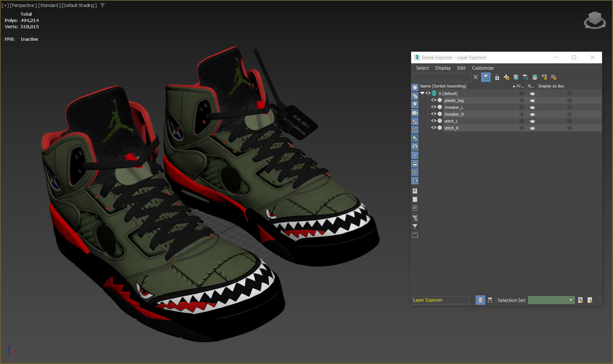Click the Fr... (Frozen) column header
This screenshot has height=364, width=613.
[x=521, y=86]
